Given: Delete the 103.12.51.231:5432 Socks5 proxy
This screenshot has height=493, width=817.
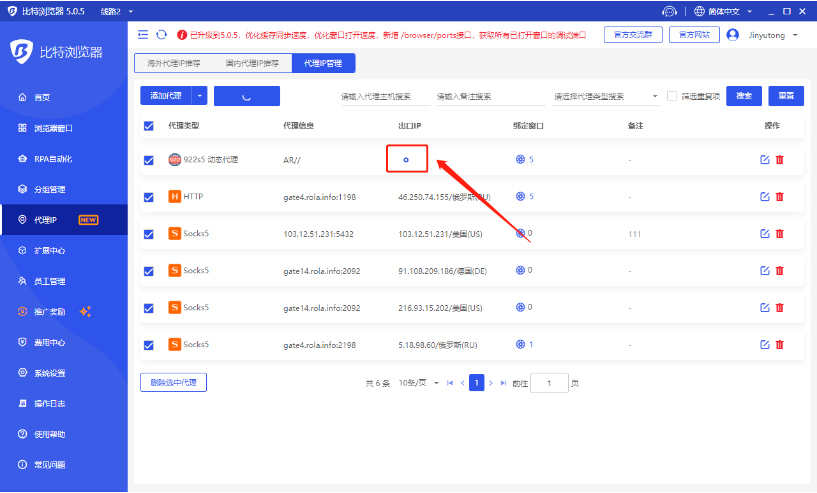Looking at the screenshot, I should pyautogui.click(x=779, y=233).
